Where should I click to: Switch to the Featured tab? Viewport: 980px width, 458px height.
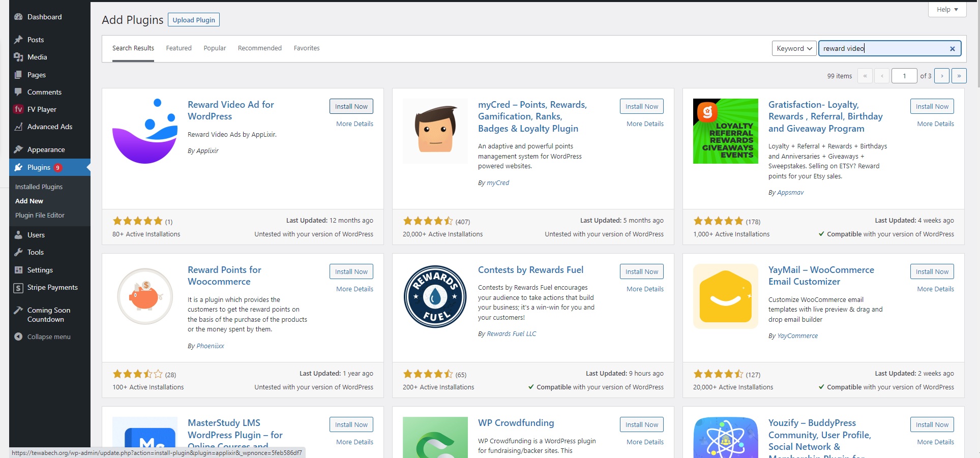179,48
